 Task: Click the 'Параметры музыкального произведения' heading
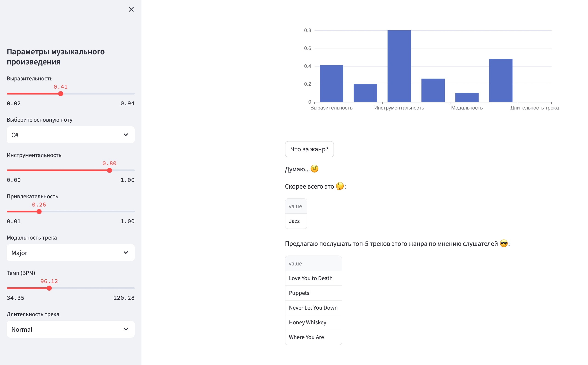pyautogui.click(x=56, y=57)
